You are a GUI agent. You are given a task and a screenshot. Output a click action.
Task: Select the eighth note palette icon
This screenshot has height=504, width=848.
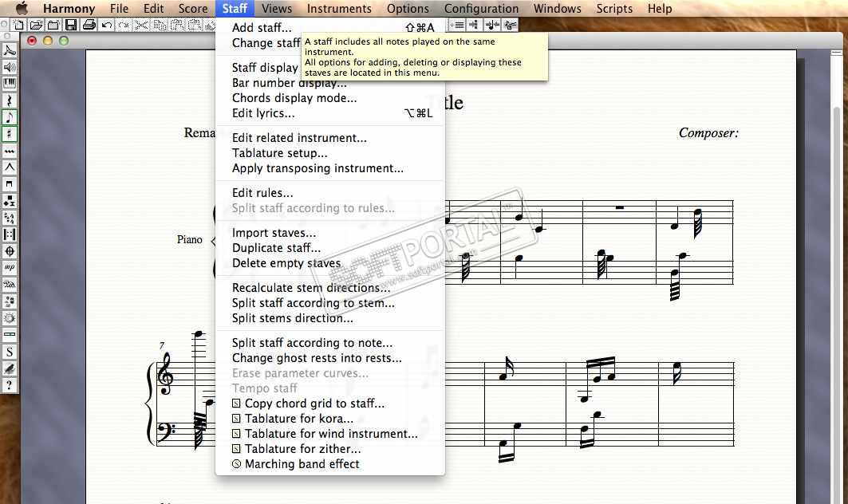[x=10, y=117]
